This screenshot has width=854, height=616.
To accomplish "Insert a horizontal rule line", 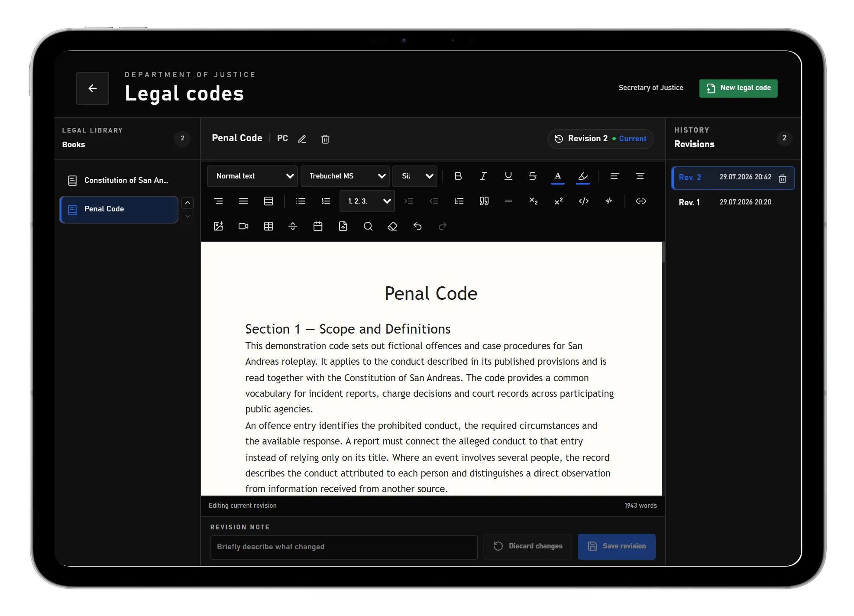I will 508,201.
